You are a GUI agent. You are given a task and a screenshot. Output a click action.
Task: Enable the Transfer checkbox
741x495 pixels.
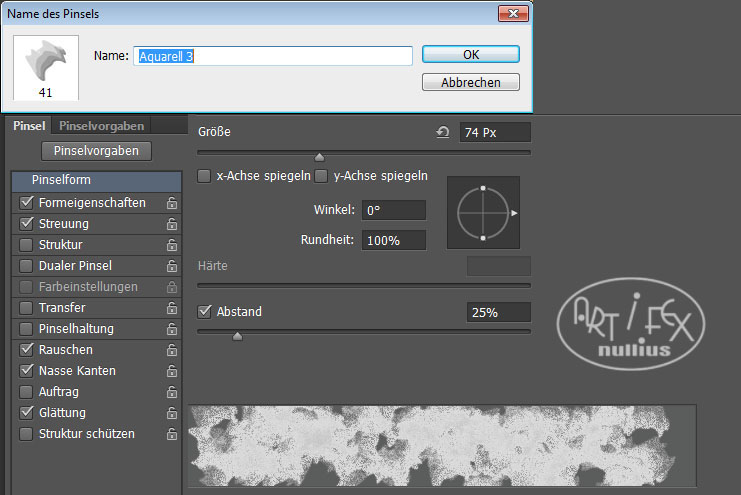click(x=26, y=308)
